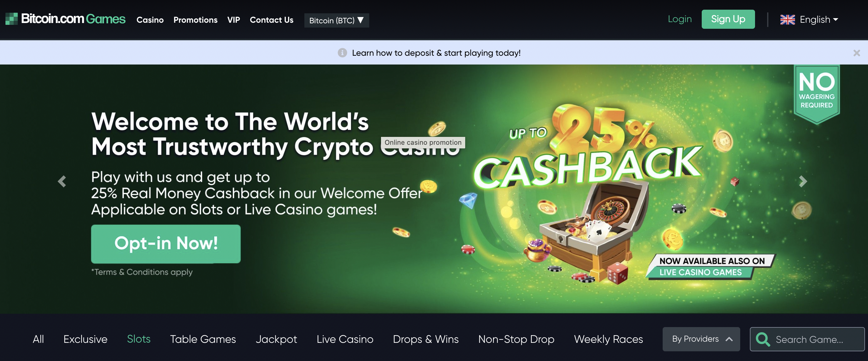Click the UK flag language icon
Image resolution: width=868 pixels, height=361 pixels.
pos(787,20)
